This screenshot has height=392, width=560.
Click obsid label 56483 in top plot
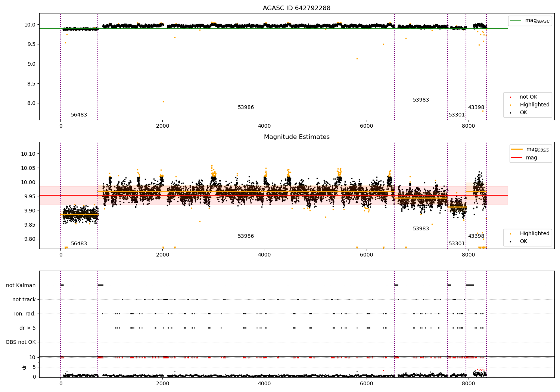[79, 115]
